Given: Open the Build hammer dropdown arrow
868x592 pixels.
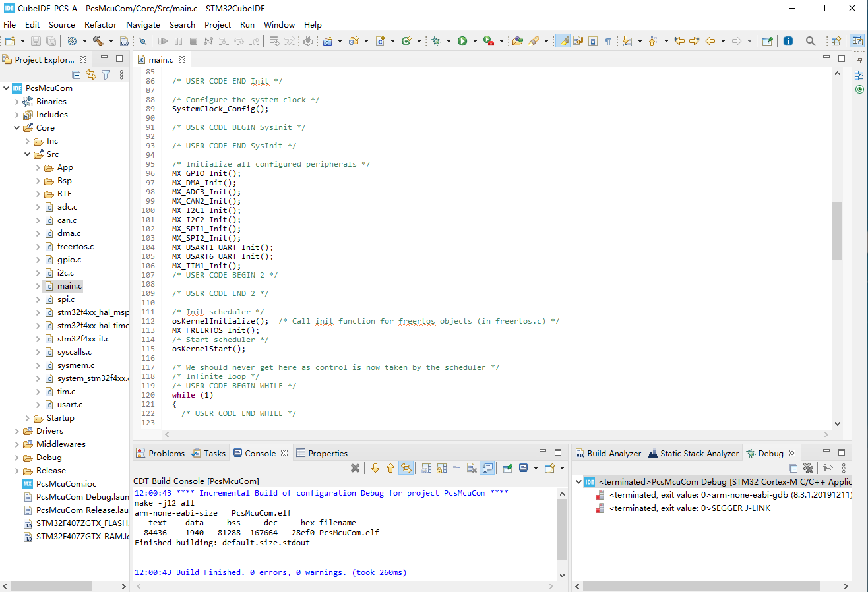Looking at the screenshot, I should (x=111, y=41).
